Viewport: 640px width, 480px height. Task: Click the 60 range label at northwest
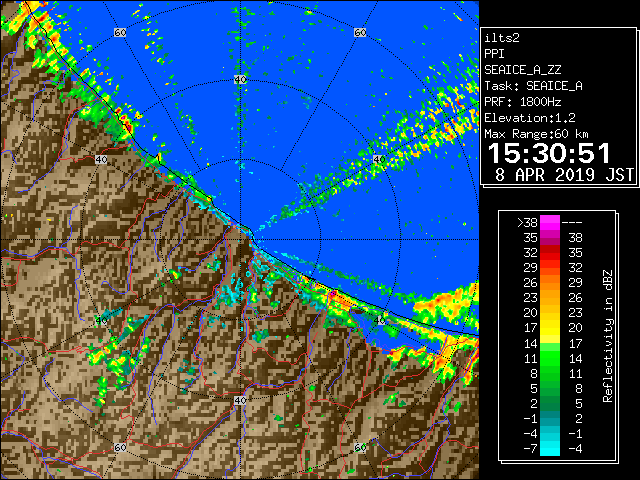[120, 32]
